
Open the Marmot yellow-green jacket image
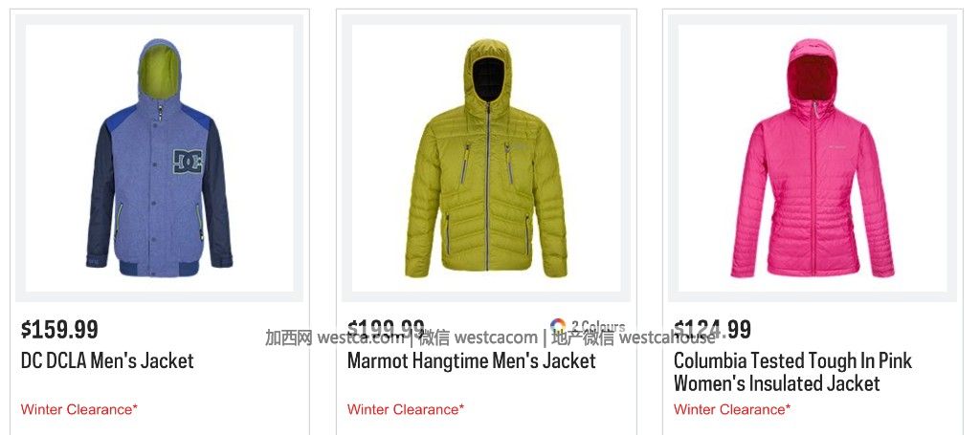click(486, 158)
